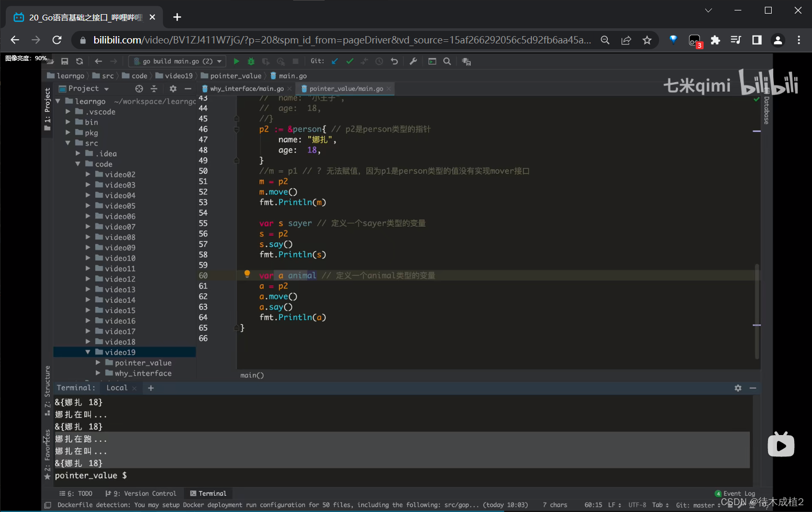
Task: Reload the browser page
Action: pos(57,40)
